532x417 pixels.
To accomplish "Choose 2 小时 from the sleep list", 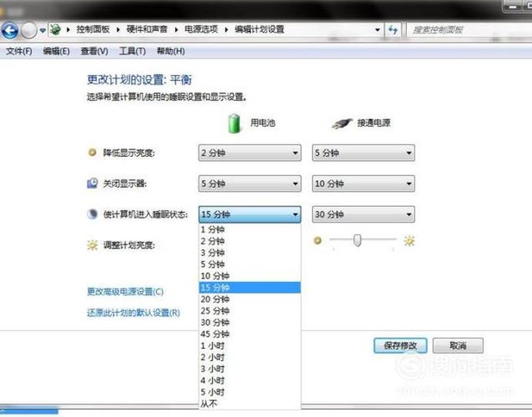I will [250, 357].
